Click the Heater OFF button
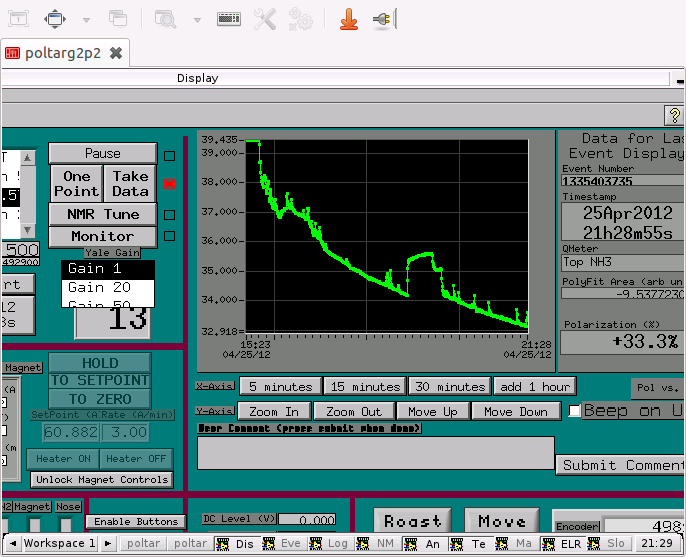The width and height of the screenshot is (686, 557). [136, 459]
